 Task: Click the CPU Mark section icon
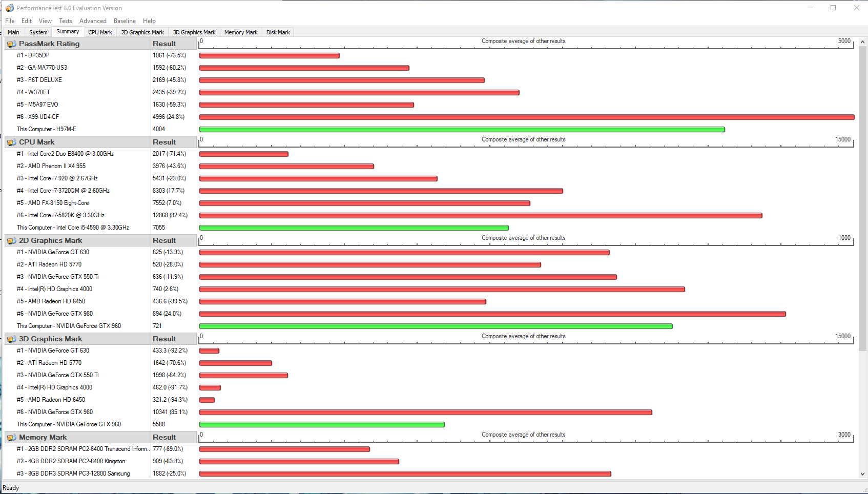point(12,142)
